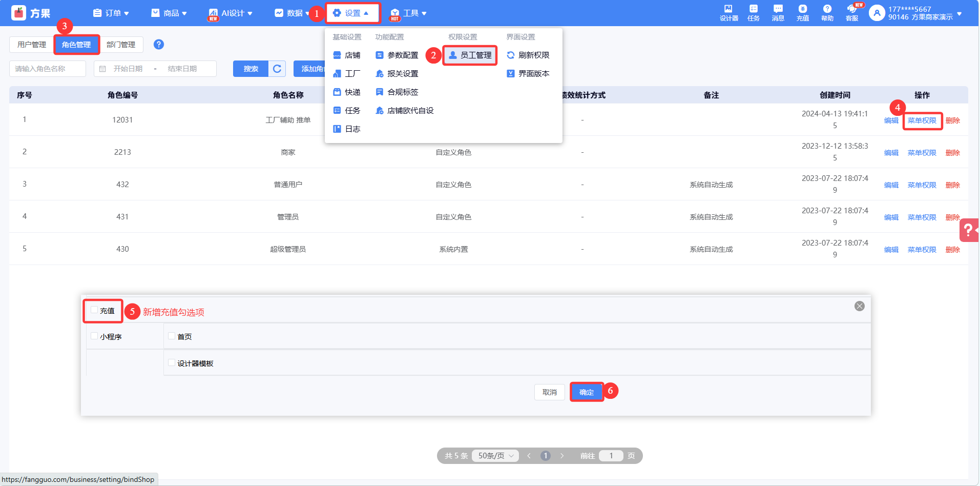
Task: Click 菜单权限 link for role 12031
Action: 922,120
